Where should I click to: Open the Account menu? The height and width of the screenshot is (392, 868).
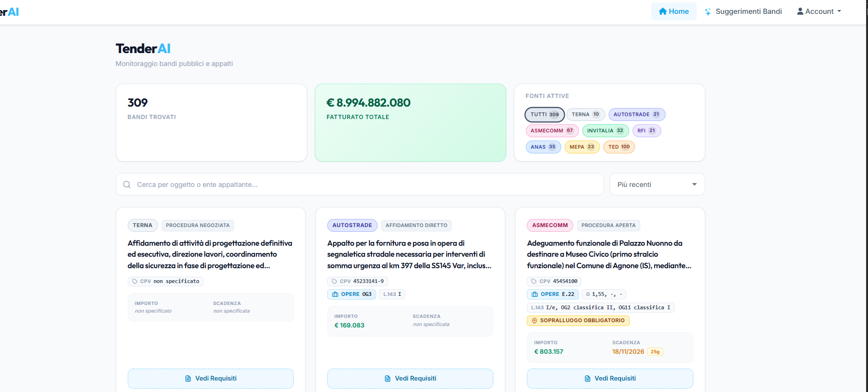(x=819, y=11)
